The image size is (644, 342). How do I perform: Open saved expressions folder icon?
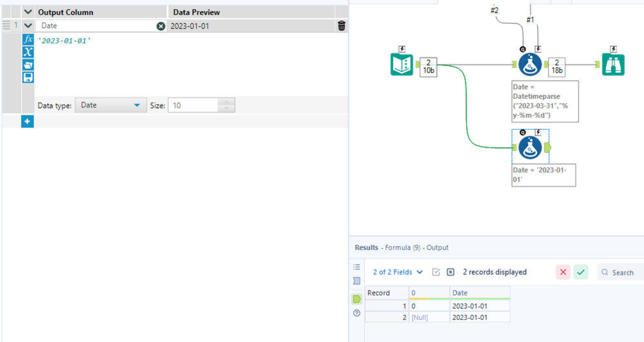tap(28, 65)
